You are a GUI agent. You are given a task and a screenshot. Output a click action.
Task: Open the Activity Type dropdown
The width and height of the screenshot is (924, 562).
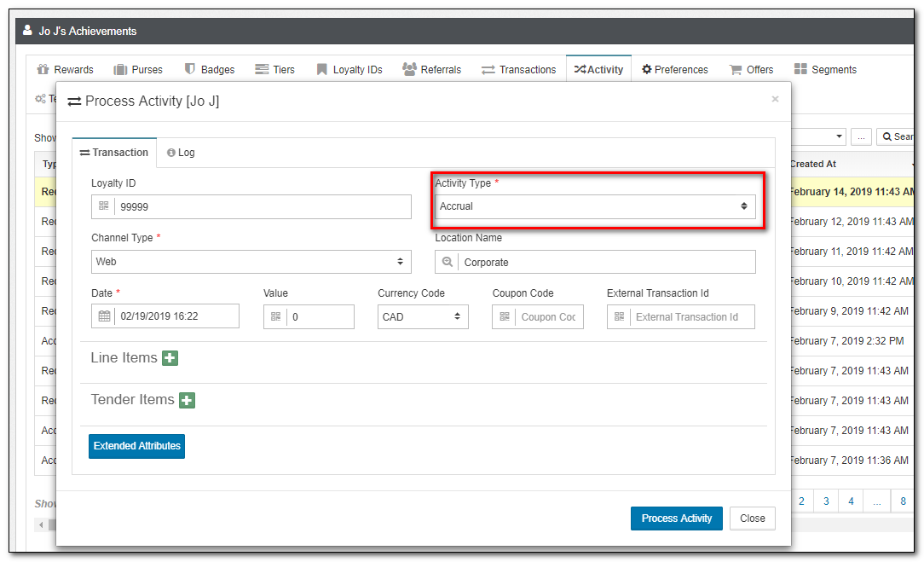(594, 206)
